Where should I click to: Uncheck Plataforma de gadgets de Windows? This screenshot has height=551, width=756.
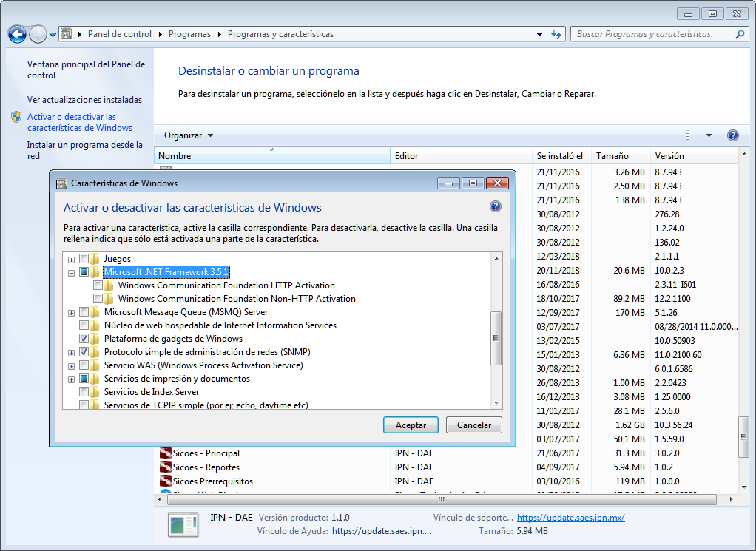[84, 339]
